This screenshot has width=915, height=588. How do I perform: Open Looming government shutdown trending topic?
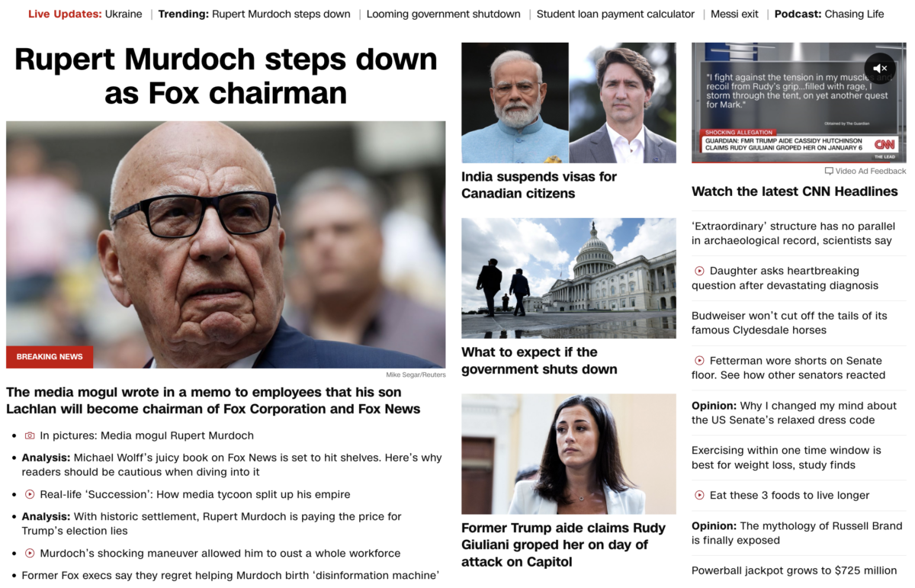(444, 14)
